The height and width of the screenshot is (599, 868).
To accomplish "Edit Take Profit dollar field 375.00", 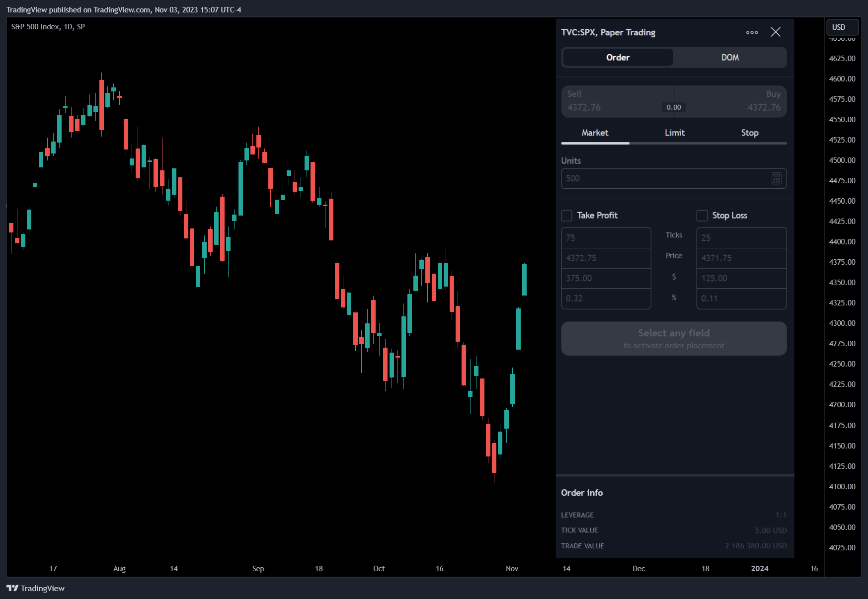I will pos(606,278).
